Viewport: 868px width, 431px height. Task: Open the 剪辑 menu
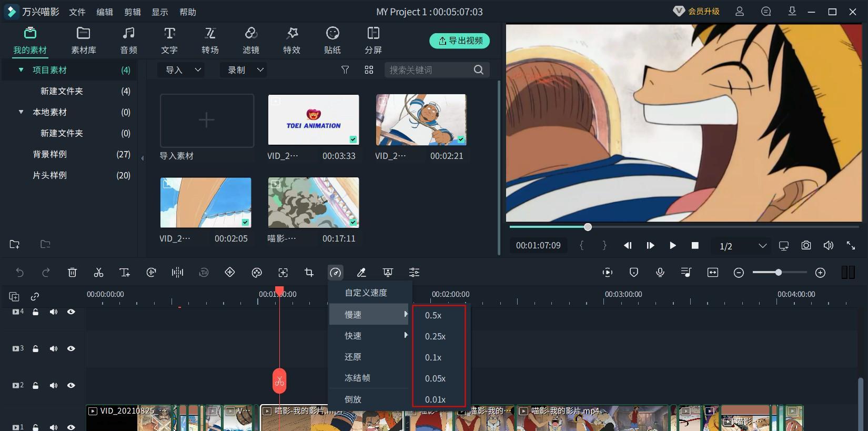(133, 12)
